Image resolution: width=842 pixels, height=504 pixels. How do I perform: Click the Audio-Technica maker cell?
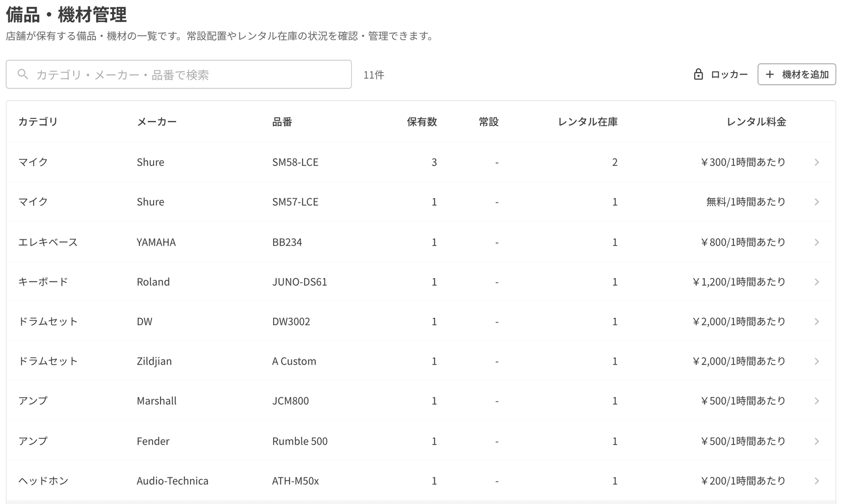pyautogui.click(x=173, y=481)
